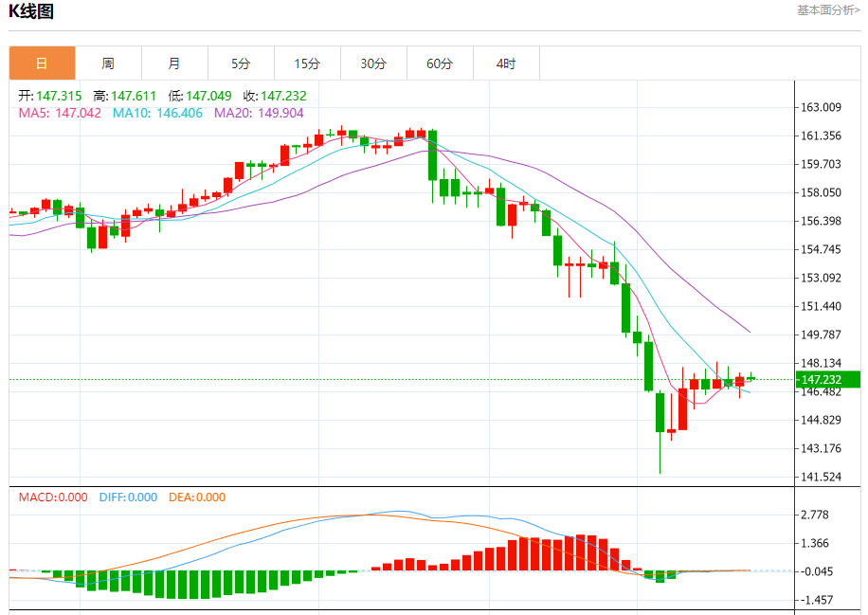Click the MA20 indicator label
Viewport: 868px width, 615px height.
[x=259, y=114]
